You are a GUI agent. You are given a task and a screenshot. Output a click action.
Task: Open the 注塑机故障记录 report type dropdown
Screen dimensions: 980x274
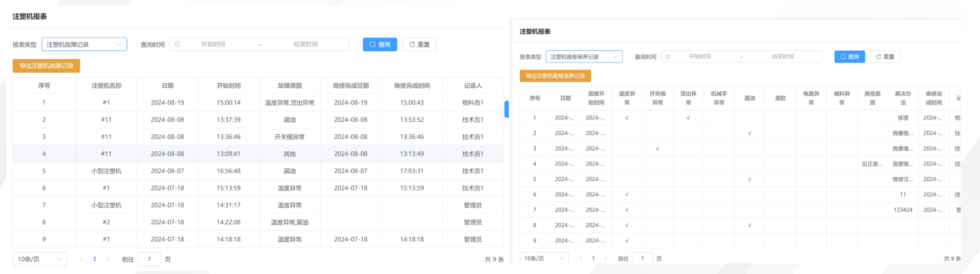coord(84,44)
